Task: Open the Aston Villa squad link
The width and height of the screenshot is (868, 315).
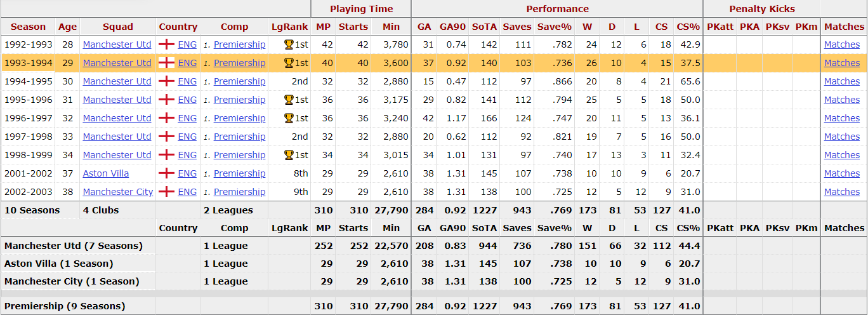Action: (x=106, y=173)
